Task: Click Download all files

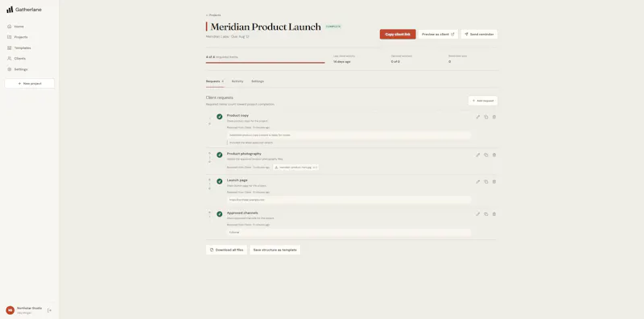Action: point(226,250)
